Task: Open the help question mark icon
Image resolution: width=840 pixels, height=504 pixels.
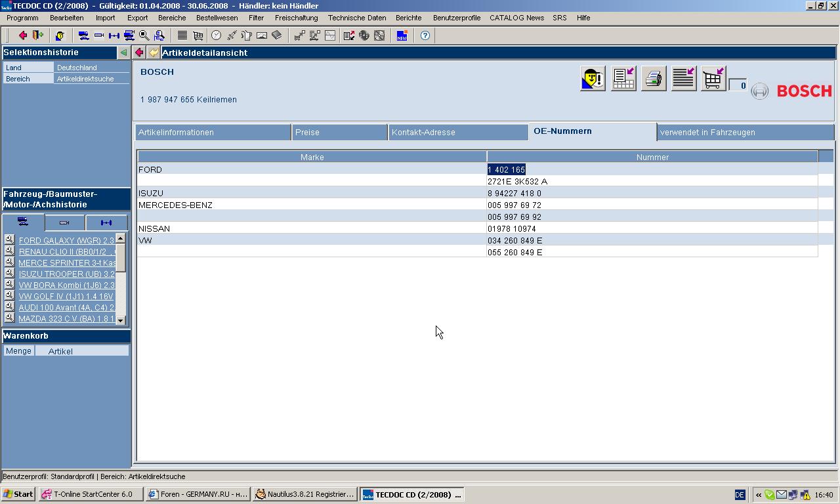Action: (x=425, y=35)
